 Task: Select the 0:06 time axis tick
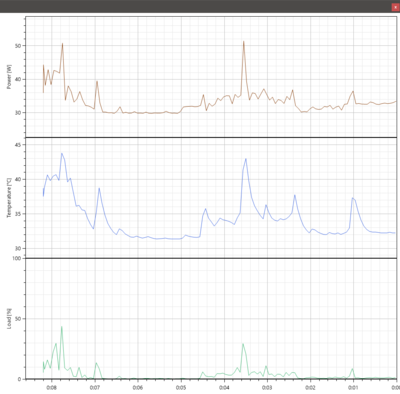pyautogui.click(x=138, y=388)
